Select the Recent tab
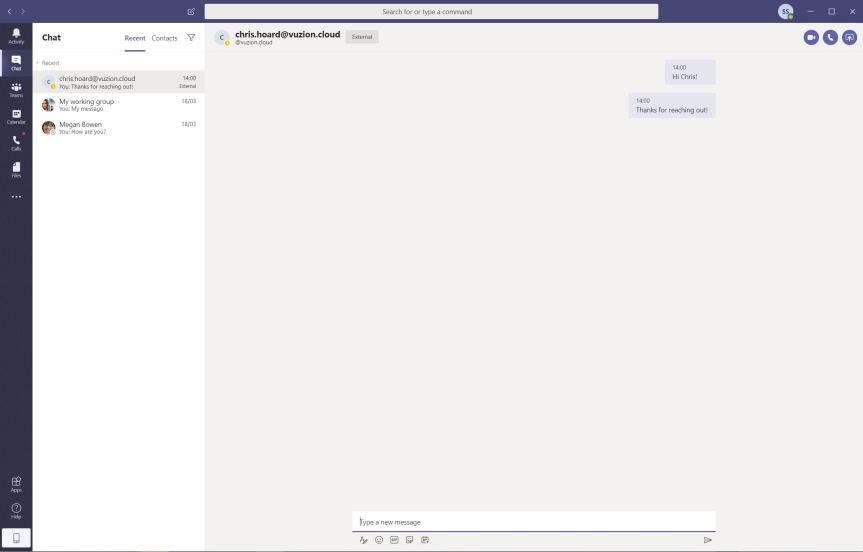Viewport: 863px width, 552px height. [135, 38]
